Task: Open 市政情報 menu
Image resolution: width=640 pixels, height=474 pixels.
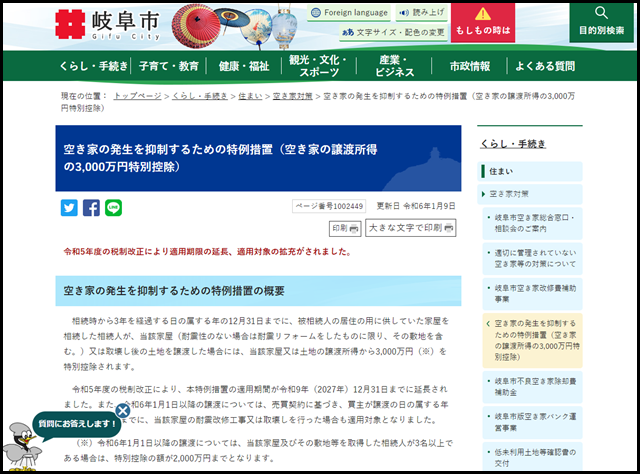Action: point(469,66)
